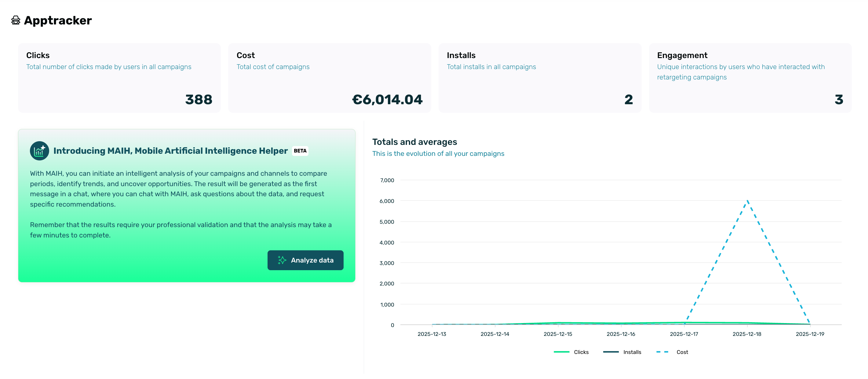Select the Clicks summary card

click(x=120, y=78)
